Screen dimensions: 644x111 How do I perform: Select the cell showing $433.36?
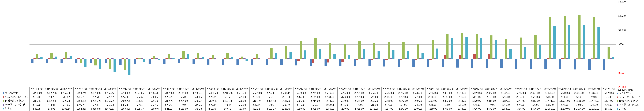pyautogui.click(x=286, y=101)
